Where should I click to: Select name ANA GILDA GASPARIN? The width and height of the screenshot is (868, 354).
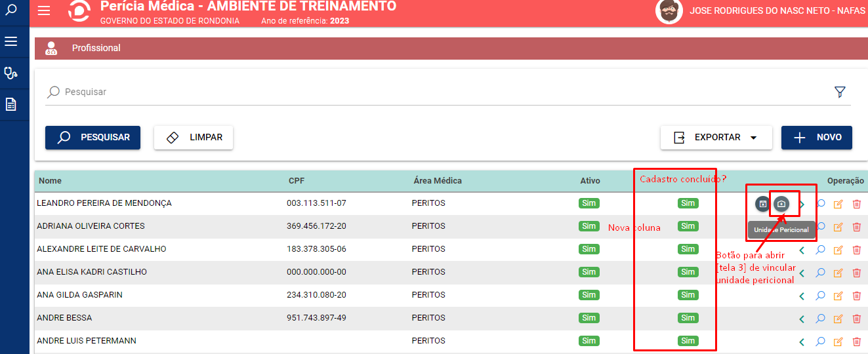click(x=79, y=295)
